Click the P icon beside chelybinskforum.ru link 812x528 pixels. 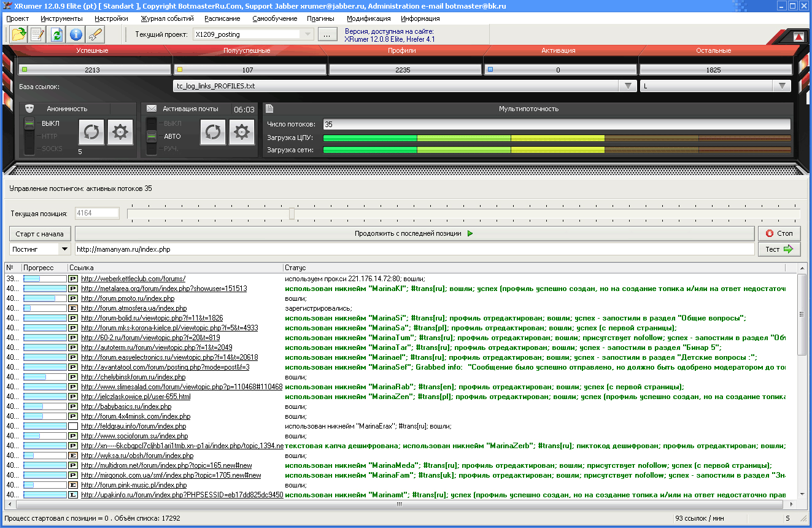click(x=73, y=377)
